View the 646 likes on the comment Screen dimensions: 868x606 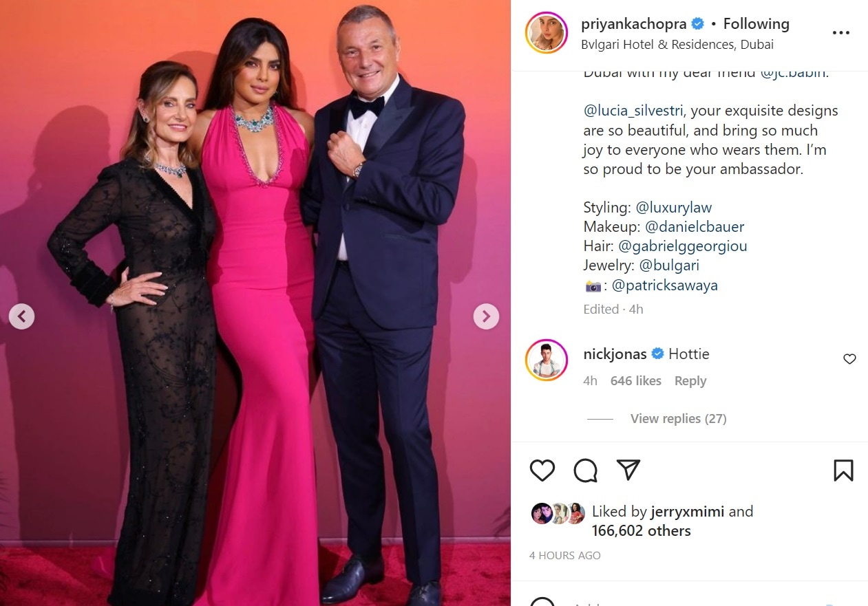coord(635,381)
